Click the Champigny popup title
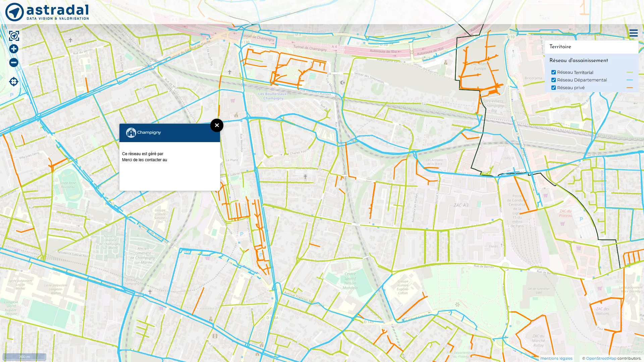This screenshot has width=644, height=362. point(149,132)
